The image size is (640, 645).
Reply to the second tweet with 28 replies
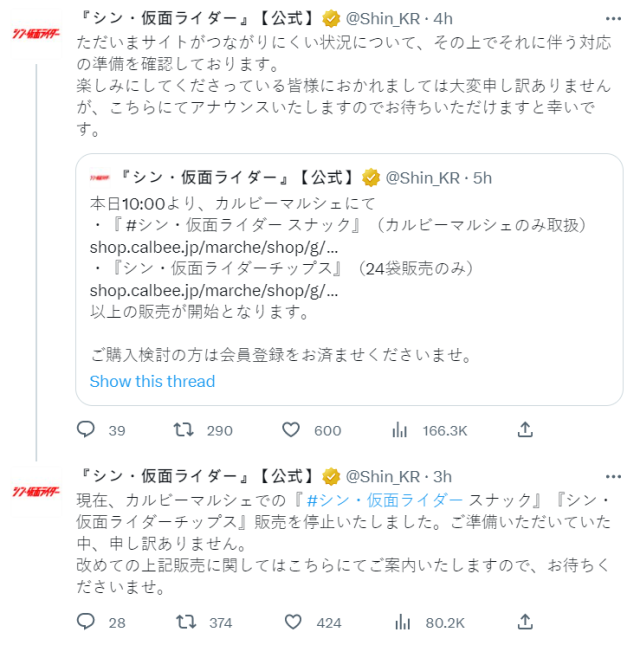pyautogui.click(x=86, y=622)
